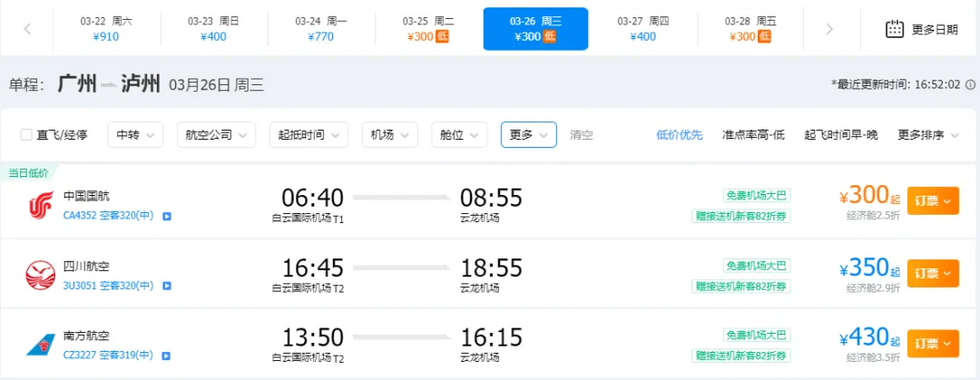Screen dimensions: 980x380
Task: Select the 03-22 周六 date tab
Action: coord(106,29)
